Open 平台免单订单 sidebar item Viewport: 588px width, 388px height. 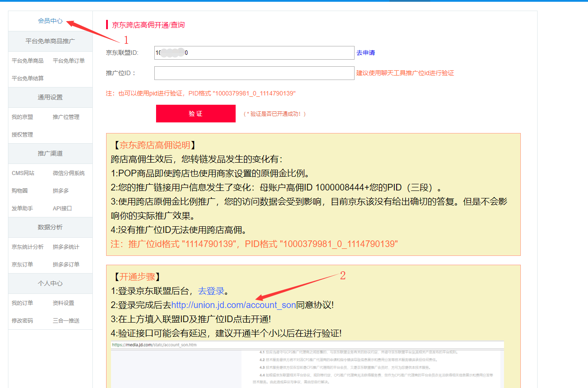[69, 61]
